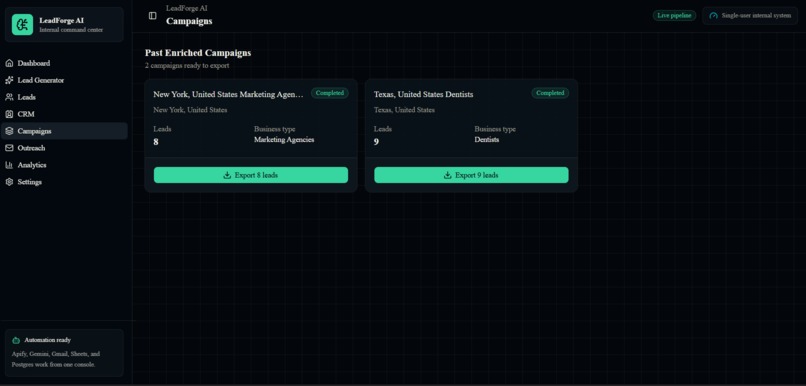The height and width of the screenshot is (386, 806).
Task: Click the Outreach envelope icon
Action: pos(9,148)
